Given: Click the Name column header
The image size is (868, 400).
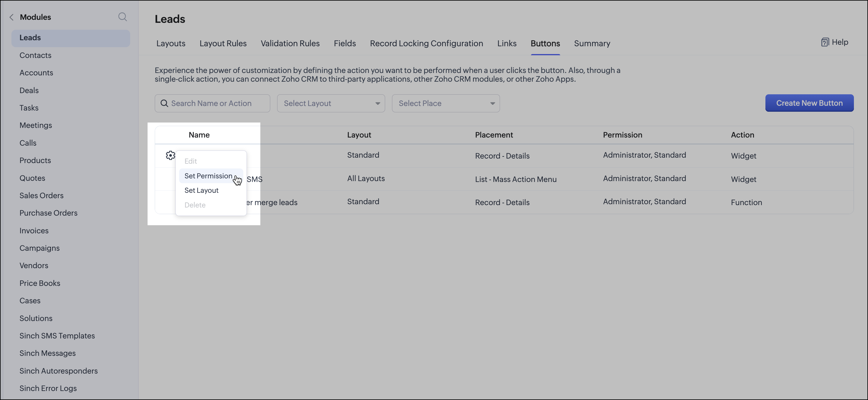Looking at the screenshot, I should (199, 135).
